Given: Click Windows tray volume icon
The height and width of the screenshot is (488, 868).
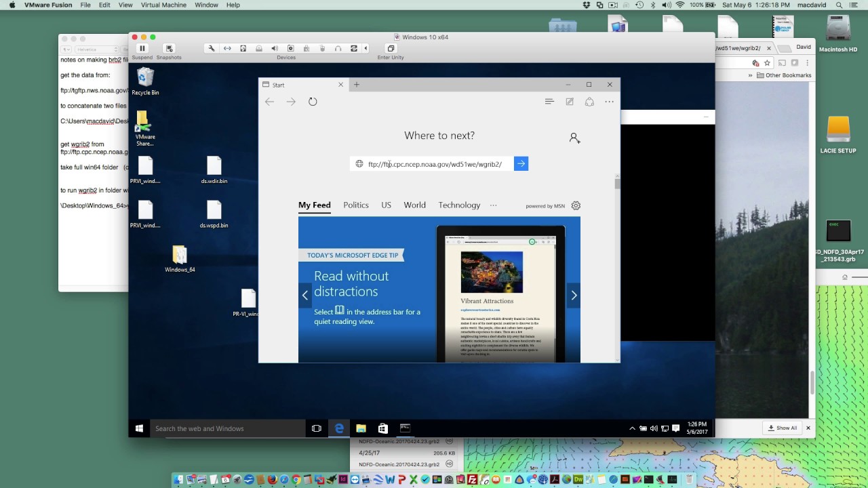Looking at the screenshot, I should (654, 428).
